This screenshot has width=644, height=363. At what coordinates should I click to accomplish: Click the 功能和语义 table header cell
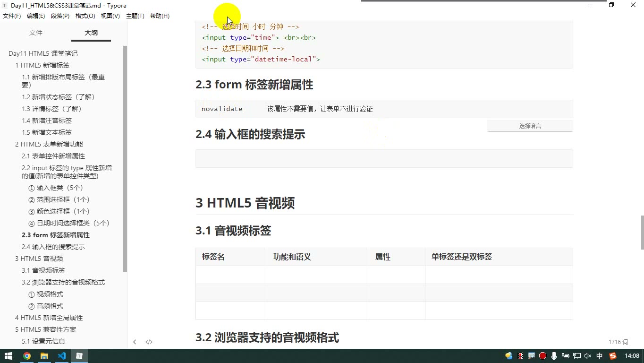(318, 257)
